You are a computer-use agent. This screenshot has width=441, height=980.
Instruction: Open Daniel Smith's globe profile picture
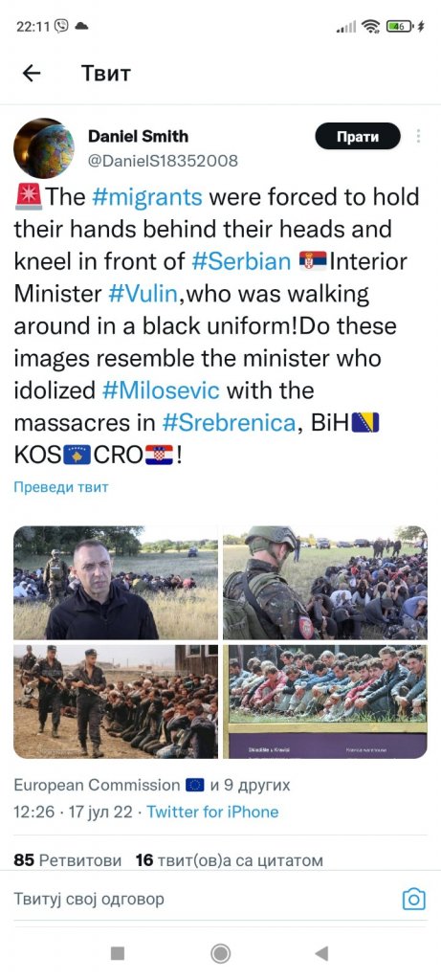44,148
